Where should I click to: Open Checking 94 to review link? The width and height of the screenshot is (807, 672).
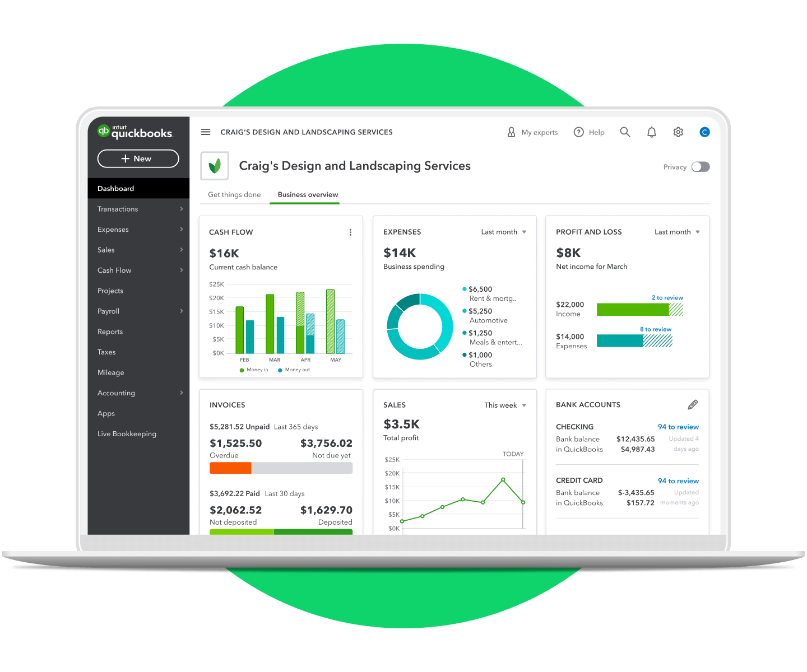point(678,427)
